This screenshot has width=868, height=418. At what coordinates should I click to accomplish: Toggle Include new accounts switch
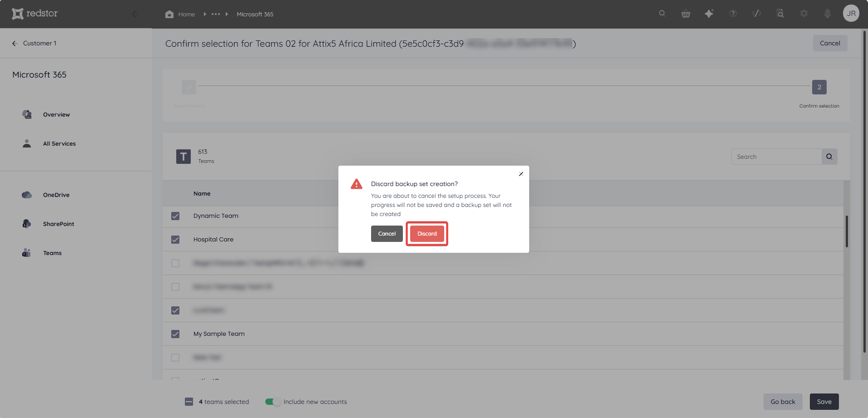click(x=273, y=402)
